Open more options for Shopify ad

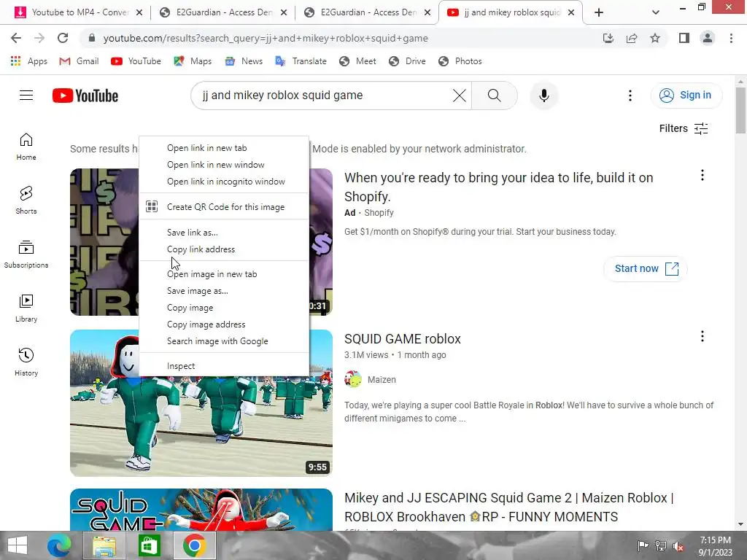pyautogui.click(x=702, y=175)
